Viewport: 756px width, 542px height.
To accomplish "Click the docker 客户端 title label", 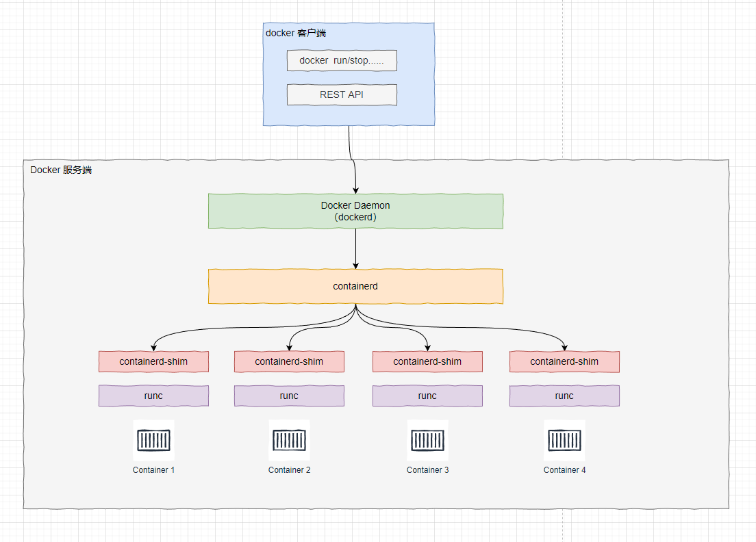I will (x=295, y=32).
